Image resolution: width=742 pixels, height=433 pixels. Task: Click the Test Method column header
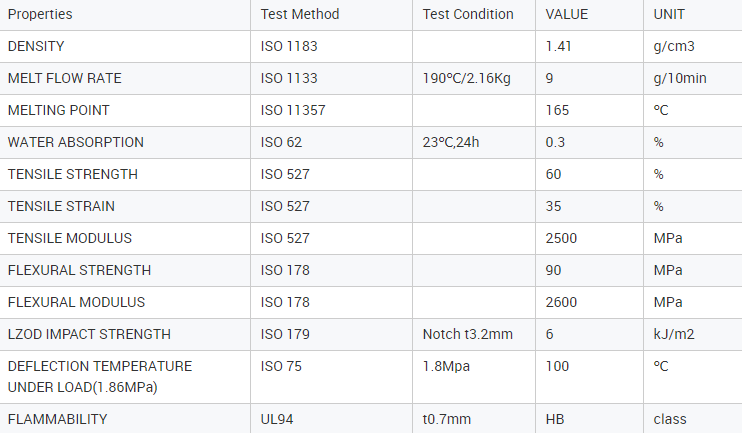(x=300, y=14)
